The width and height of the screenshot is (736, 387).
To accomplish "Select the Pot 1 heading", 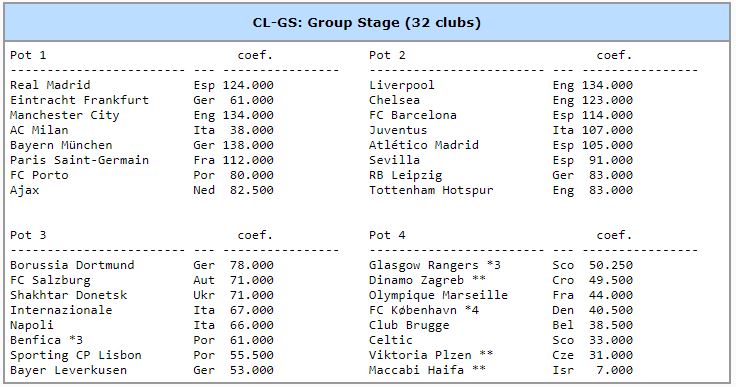I will click(x=28, y=55).
